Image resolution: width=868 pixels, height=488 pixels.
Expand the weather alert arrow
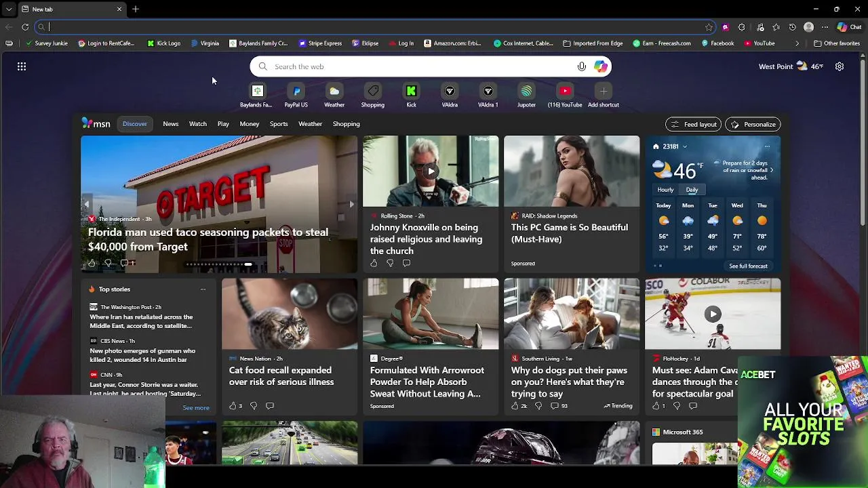coord(771,170)
